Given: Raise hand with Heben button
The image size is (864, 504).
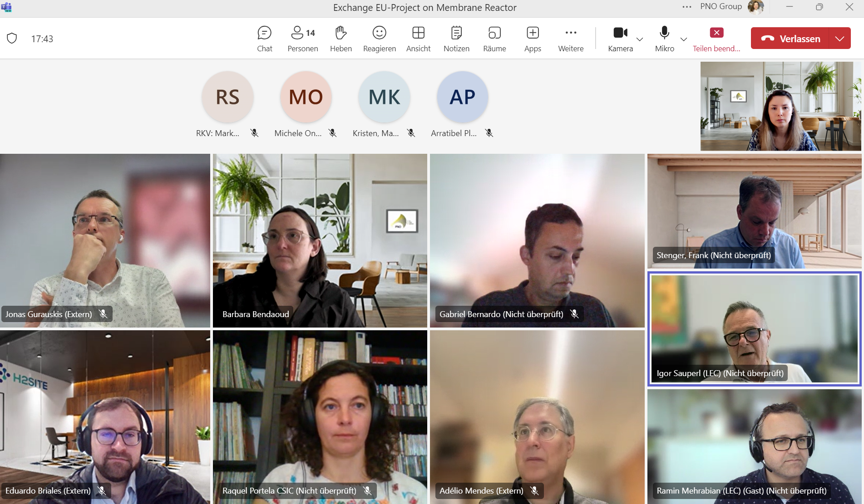Looking at the screenshot, I should pyautogui.click(x=341, y=39).
